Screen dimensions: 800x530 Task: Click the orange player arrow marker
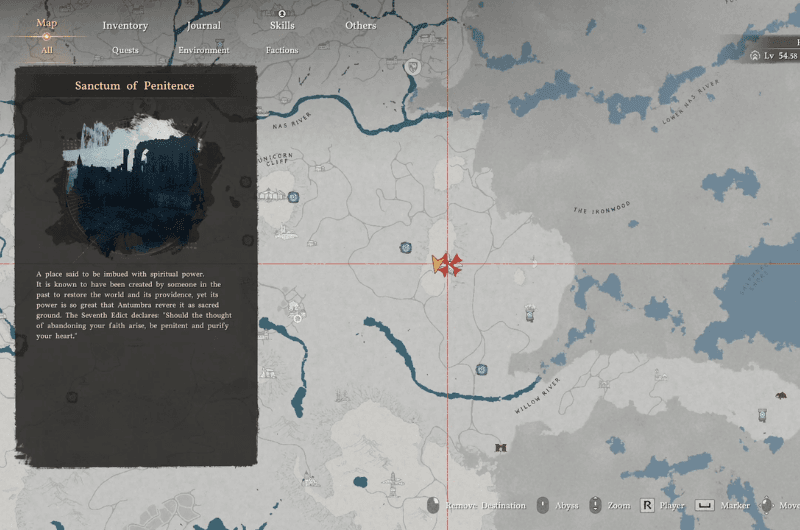(x=438, y=263)
